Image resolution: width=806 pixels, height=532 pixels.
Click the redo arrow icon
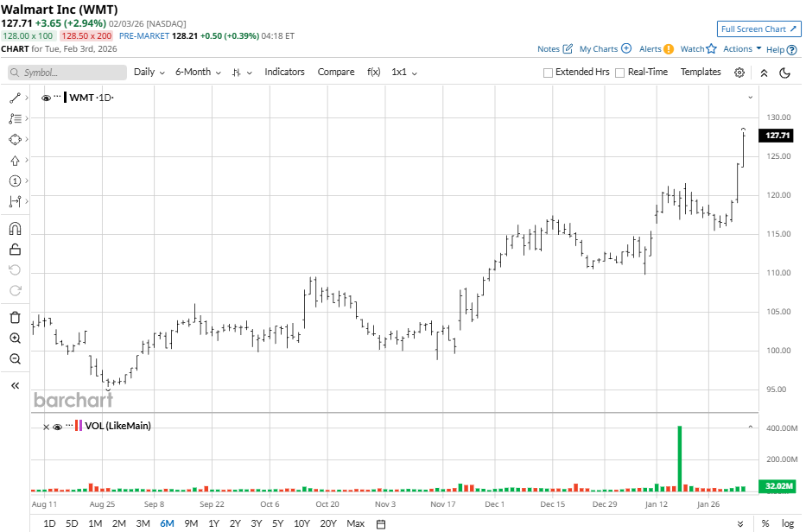point(15,291)
